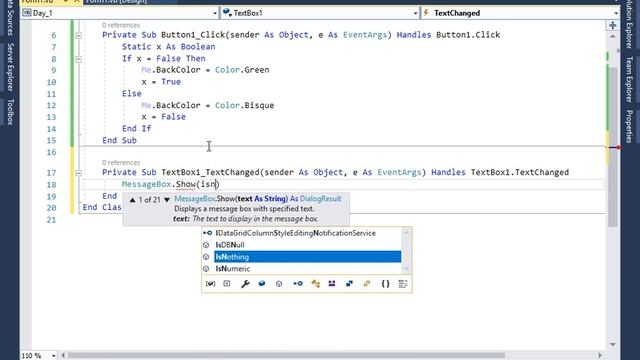Show next MessageBox.Show overload
The image size is (640, 360).
pyautogui.click(x=167, y=200)
